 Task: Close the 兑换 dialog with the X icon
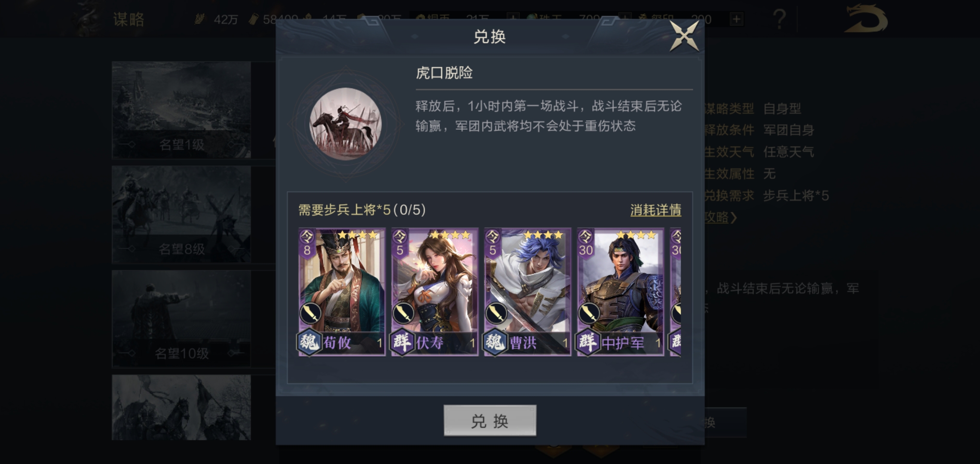pyautogui.click(x=684, y=36)
